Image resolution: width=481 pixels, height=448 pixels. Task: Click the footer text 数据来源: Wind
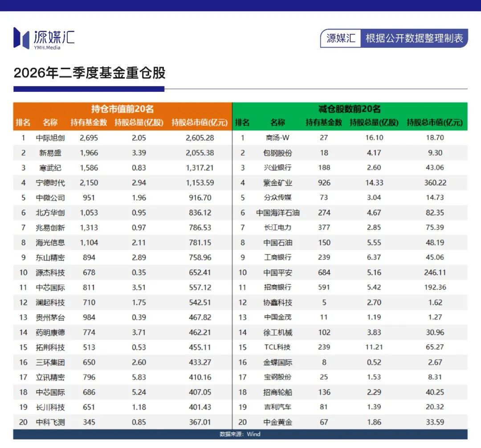(240, 435)
